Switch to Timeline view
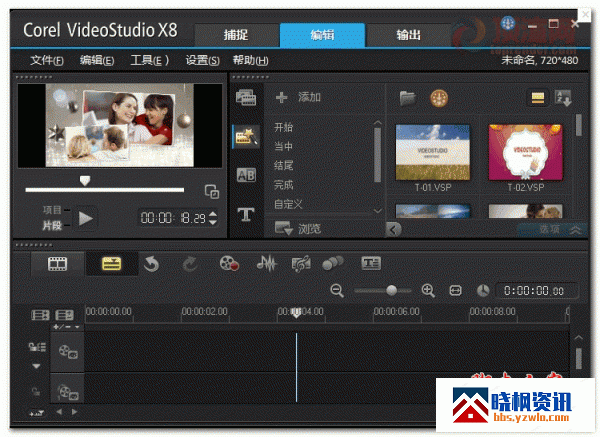Image resolution: width=600 pixels, height=437 pixels. (x=112, y=264)
